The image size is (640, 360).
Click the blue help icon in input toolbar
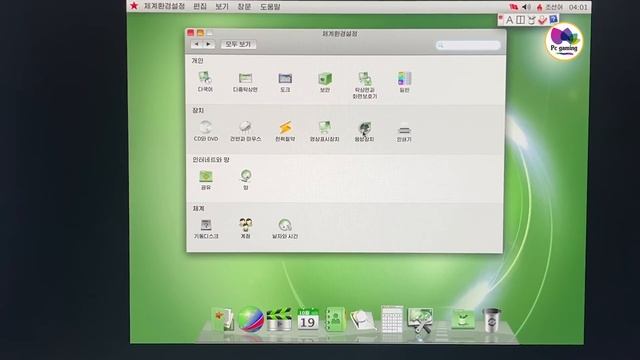click(x=553, y=19)
